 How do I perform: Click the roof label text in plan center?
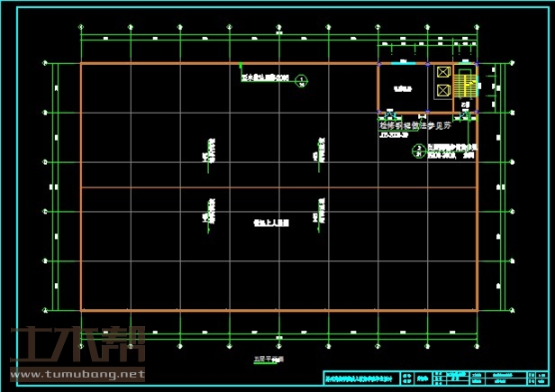(x=270, y=222)
